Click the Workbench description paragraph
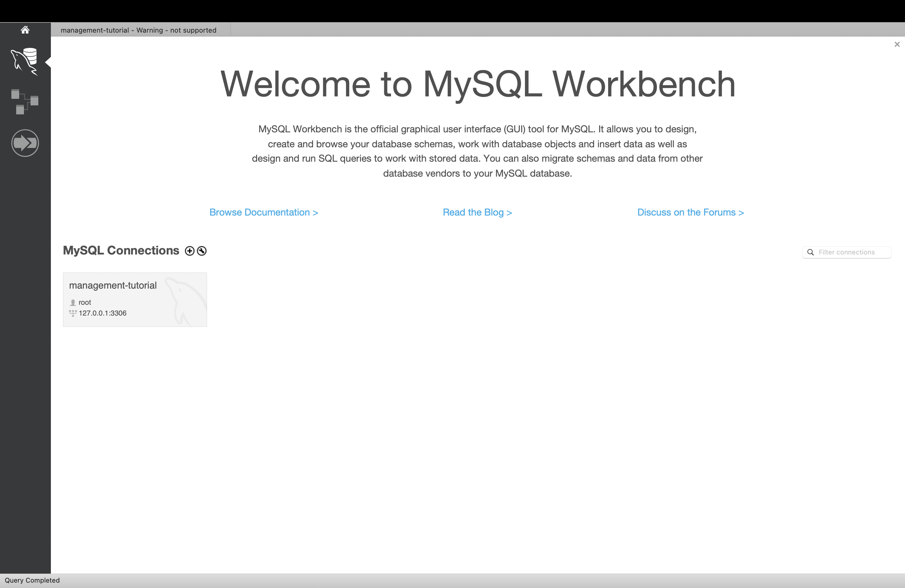Screen dimensions: 905x588 477,151
